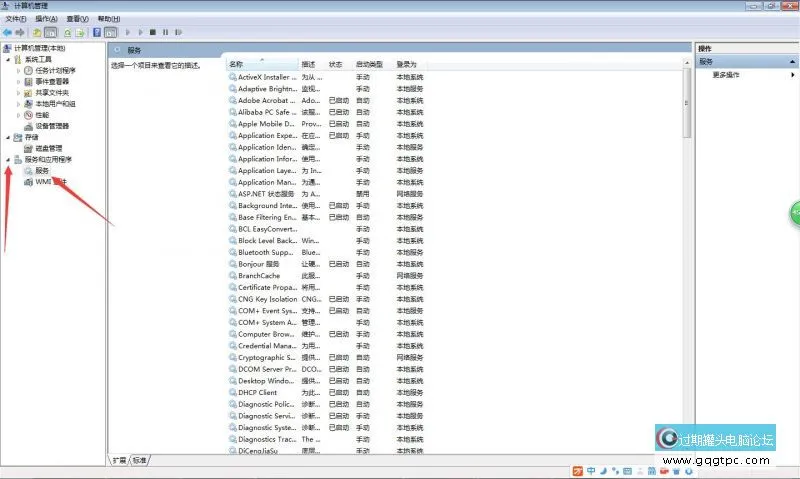Image resolution: width=800 pixels, height=479 pixels.
Task: Click the services list scrollbar thumb
Action: tap(687, 104)
